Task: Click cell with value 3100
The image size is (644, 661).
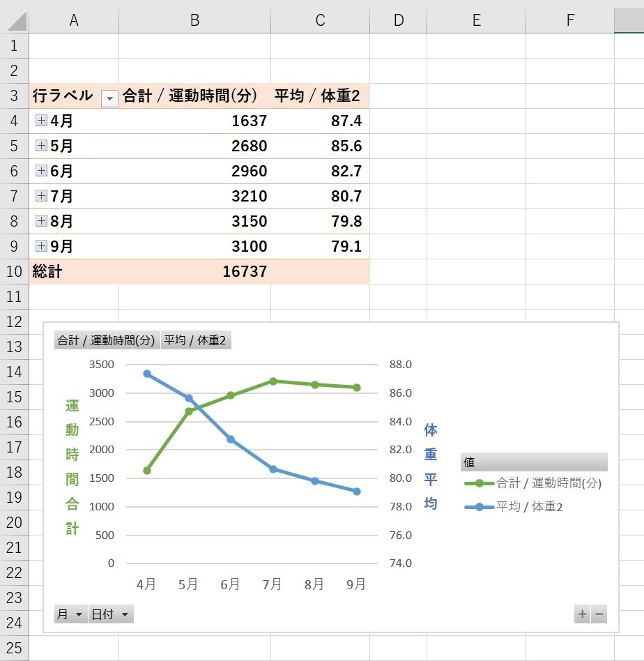Action: (x=194, y=246)
